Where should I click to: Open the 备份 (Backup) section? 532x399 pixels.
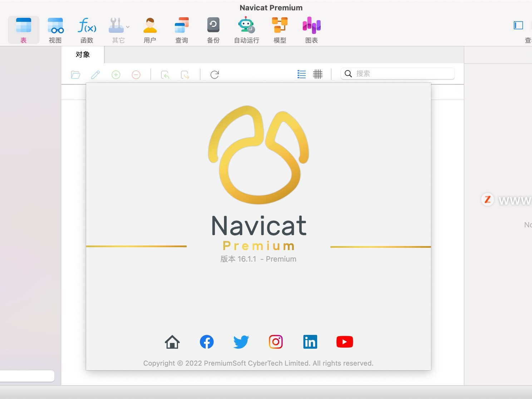(x=213, y=29)
